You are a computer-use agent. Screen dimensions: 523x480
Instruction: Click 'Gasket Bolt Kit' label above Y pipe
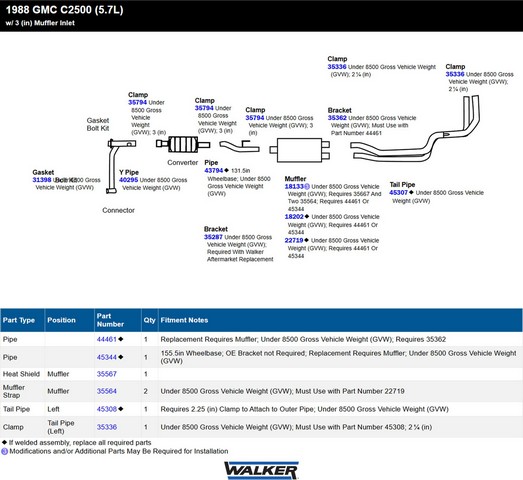coord(98,124)
